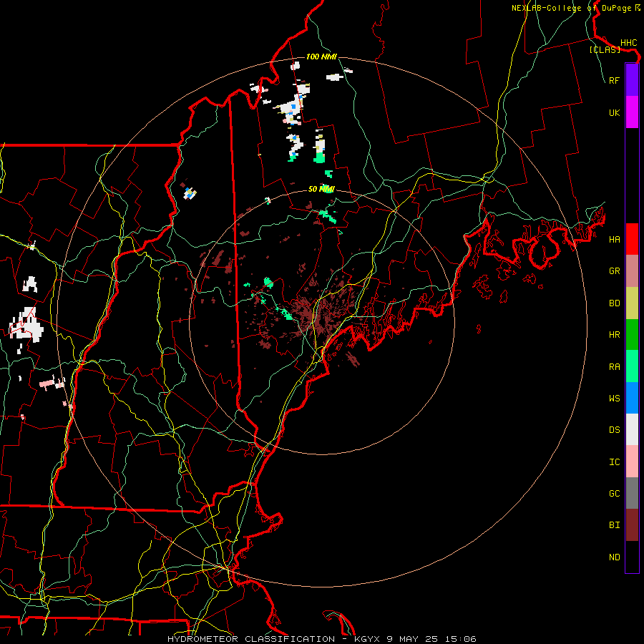Click the 'HA' legend label
The height and width of the screenshot is (644, 644).
coord(615,240)
